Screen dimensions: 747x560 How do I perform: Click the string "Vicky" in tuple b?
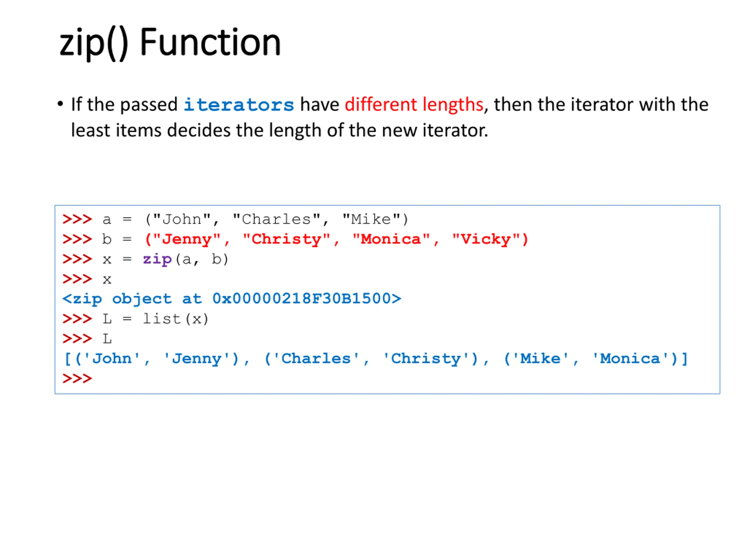486,239
